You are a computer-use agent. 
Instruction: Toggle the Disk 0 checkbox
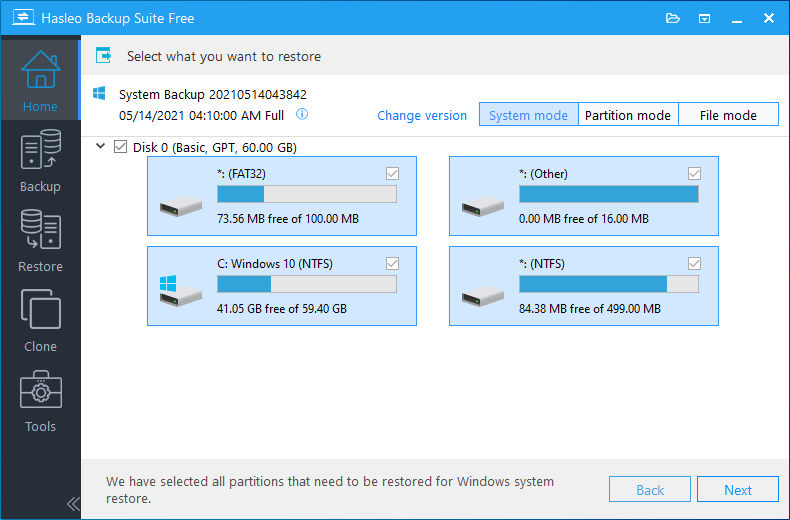(121, 147)
